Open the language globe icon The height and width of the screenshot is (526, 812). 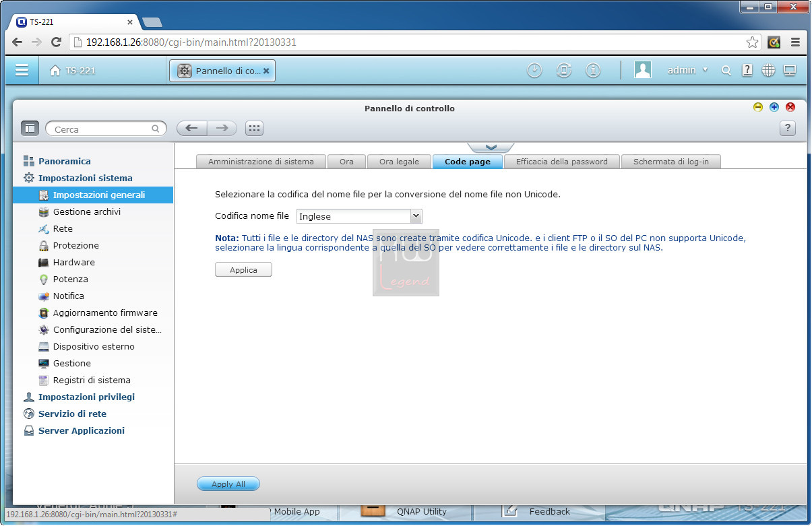coord(768,70)
